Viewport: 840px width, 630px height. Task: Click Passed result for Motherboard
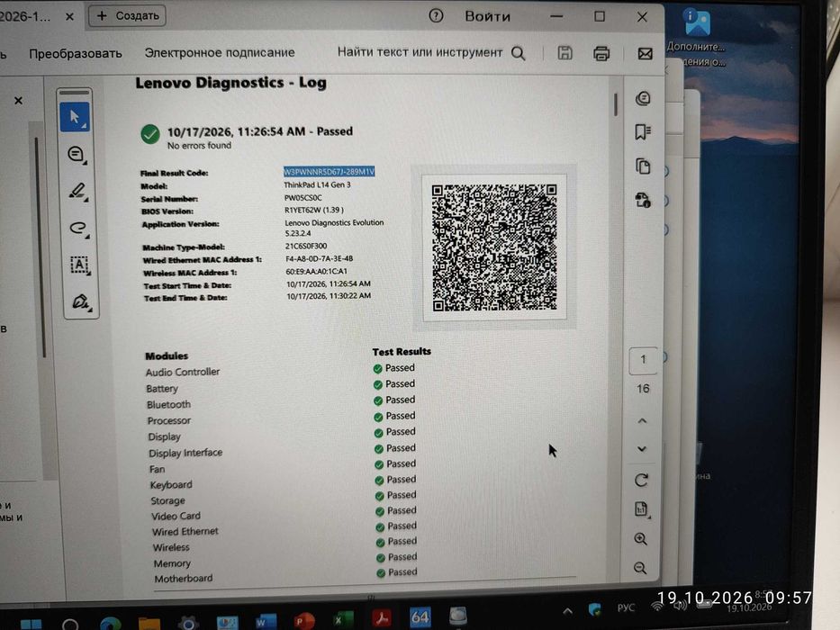pos(397,572)
